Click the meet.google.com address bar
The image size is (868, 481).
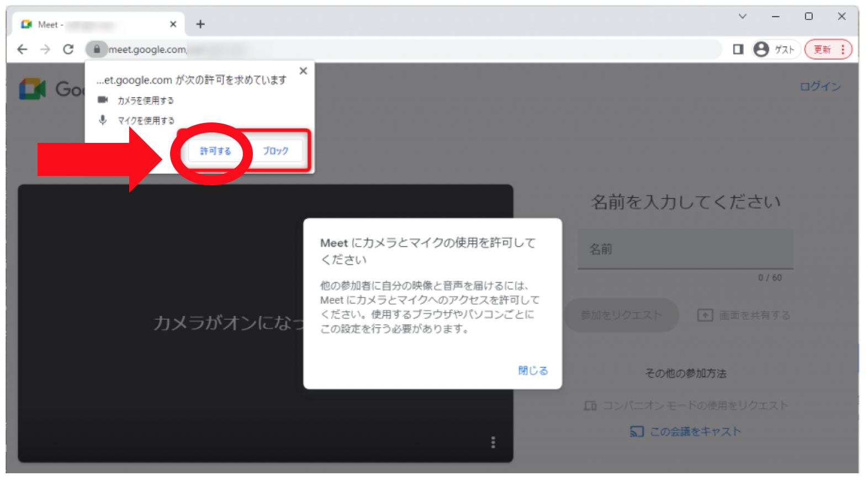[403, 50]
